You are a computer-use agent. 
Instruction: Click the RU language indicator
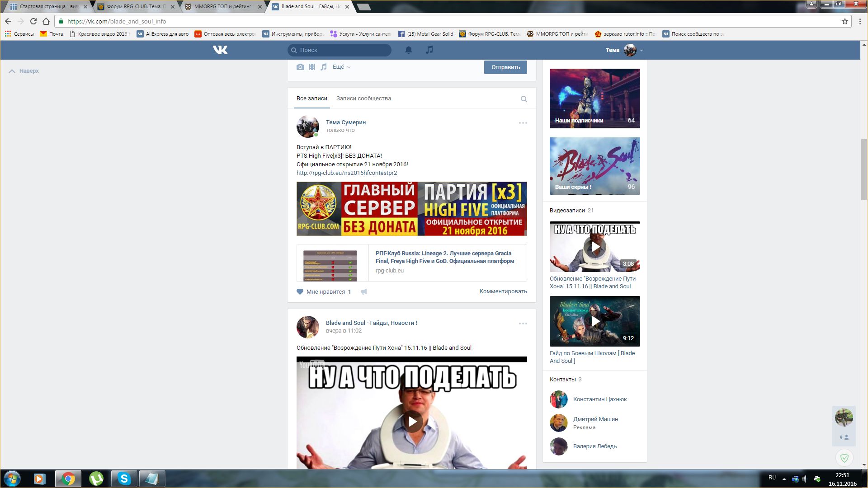772,478
